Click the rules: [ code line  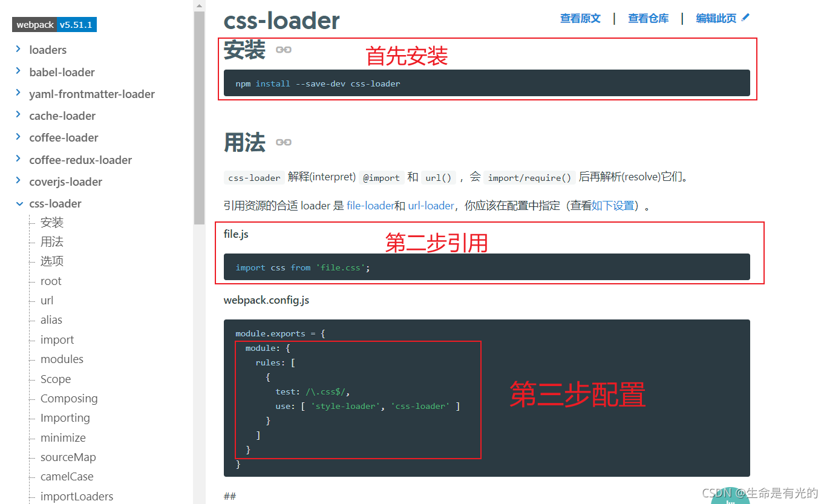click(x=275, y=362)
